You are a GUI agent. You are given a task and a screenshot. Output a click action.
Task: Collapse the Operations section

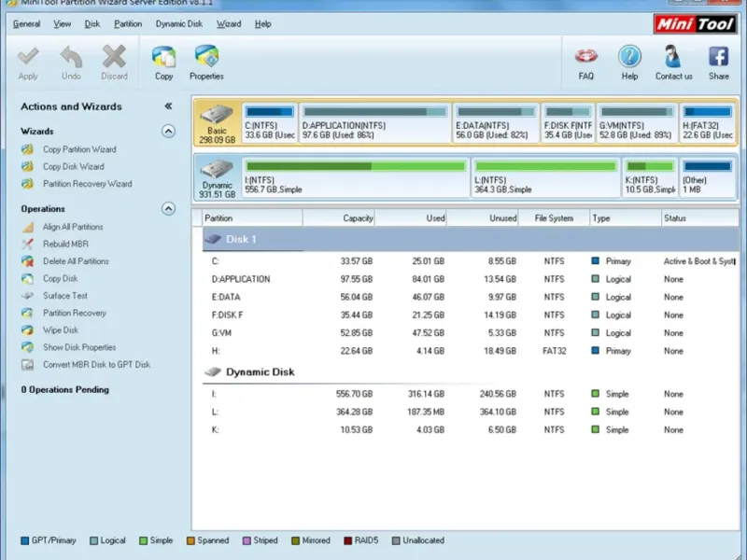(168, 209)
